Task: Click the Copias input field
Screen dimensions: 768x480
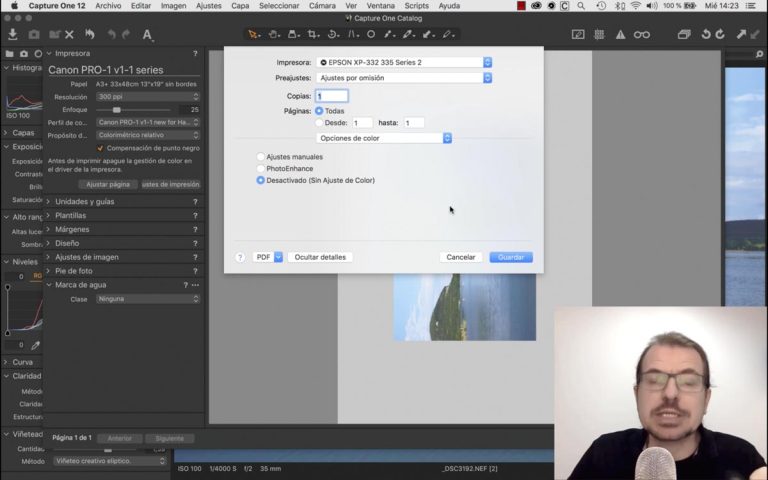Action: pos(332,96)
